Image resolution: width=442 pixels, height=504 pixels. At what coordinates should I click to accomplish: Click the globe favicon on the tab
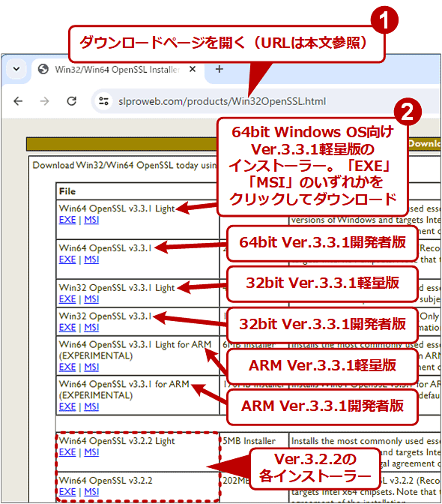pos(43,69)
